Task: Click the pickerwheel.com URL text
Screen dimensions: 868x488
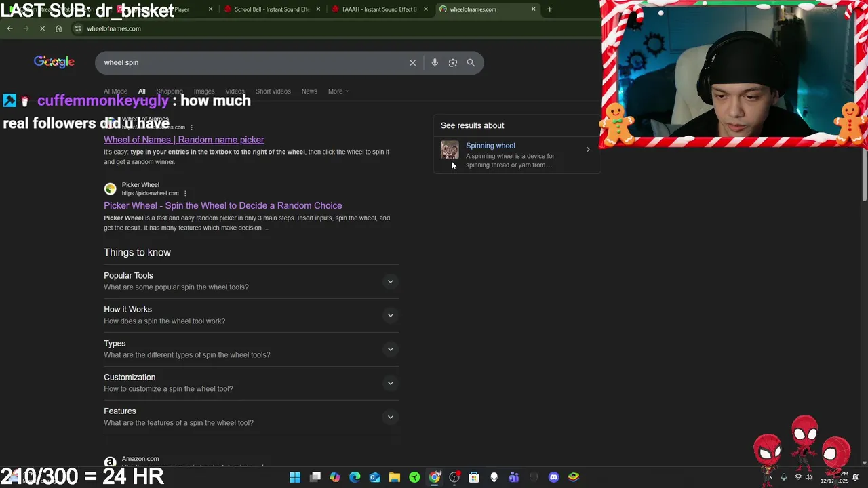Action: click(x=150, y=193)
